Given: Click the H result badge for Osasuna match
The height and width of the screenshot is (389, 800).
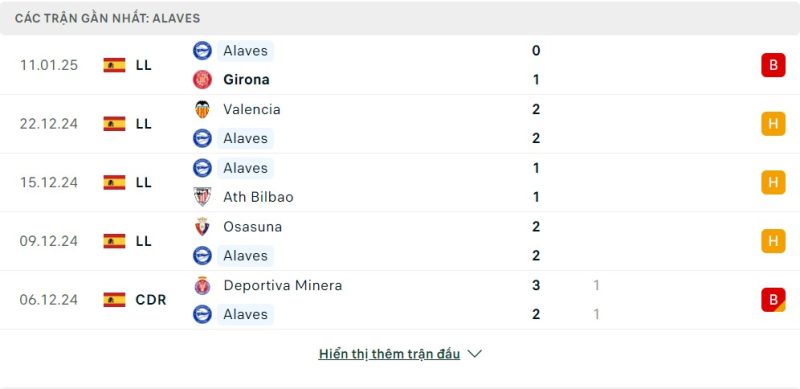Looking at the screenshot, I should (x=773, y=241).
